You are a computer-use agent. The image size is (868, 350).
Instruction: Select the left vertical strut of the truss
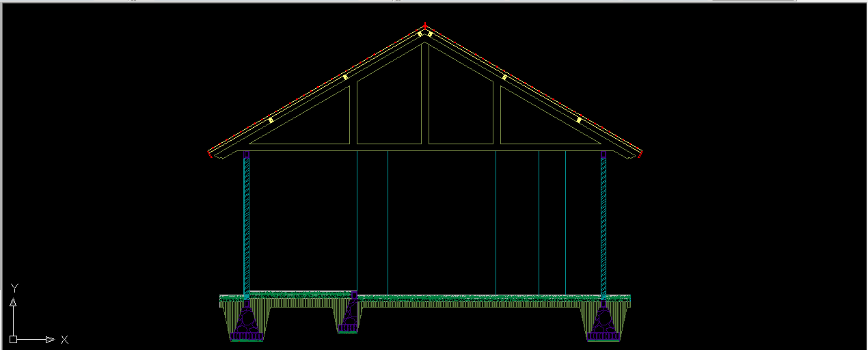coord(353,113)
